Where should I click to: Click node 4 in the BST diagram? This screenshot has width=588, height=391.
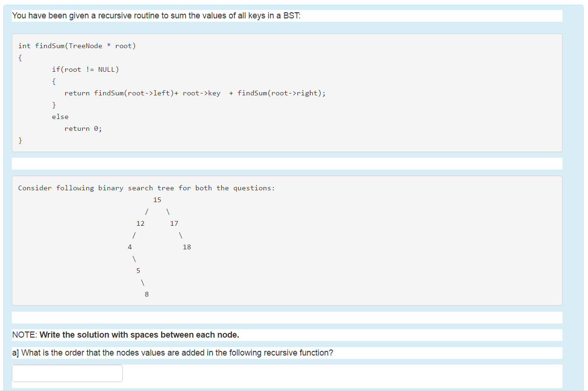pos(129,247)
